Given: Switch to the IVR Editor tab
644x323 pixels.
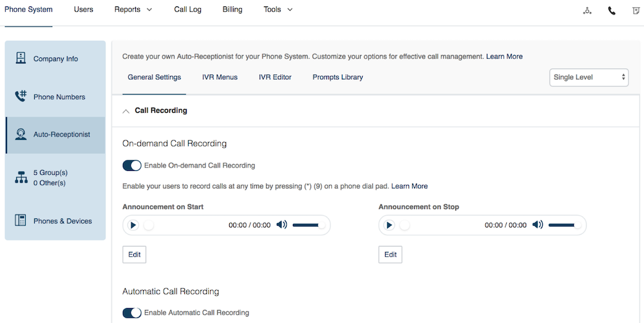Looking at the screenshot, I should click(275, 77).
